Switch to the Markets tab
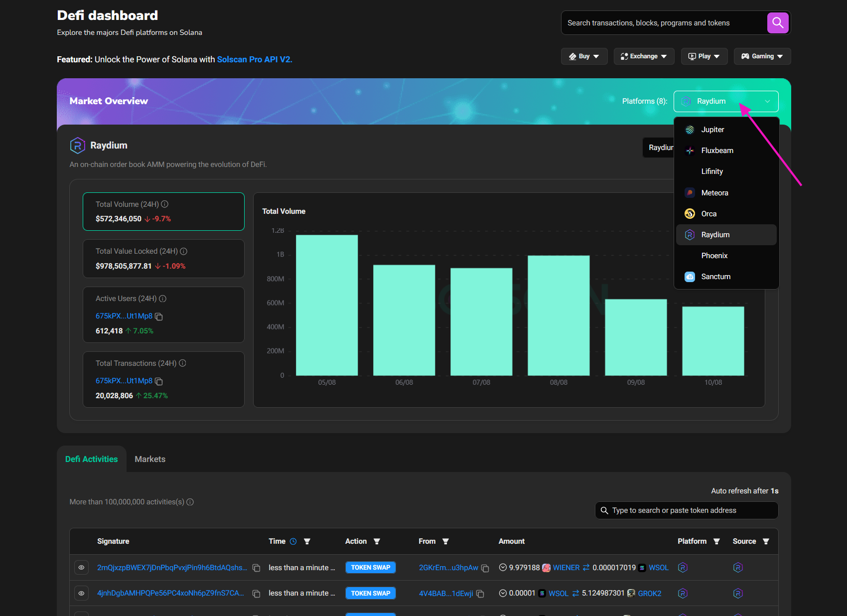This screenshot has width=847, height=616. click(150, 459)
